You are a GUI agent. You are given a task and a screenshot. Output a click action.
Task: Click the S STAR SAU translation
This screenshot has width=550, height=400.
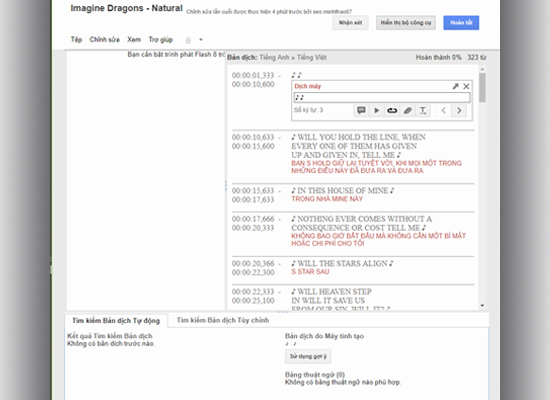[310, 272]
